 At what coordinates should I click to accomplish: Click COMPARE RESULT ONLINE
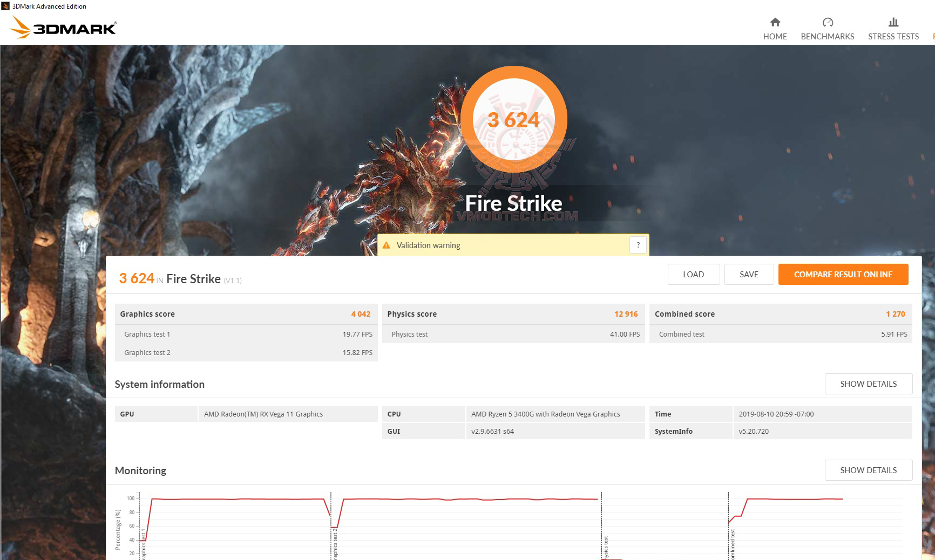coord(843,274)
